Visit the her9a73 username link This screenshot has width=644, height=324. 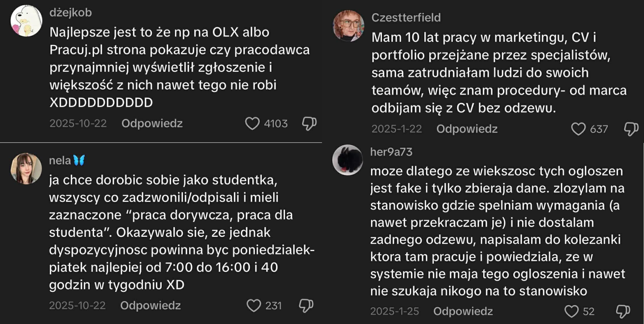click(x=391, y=152)
